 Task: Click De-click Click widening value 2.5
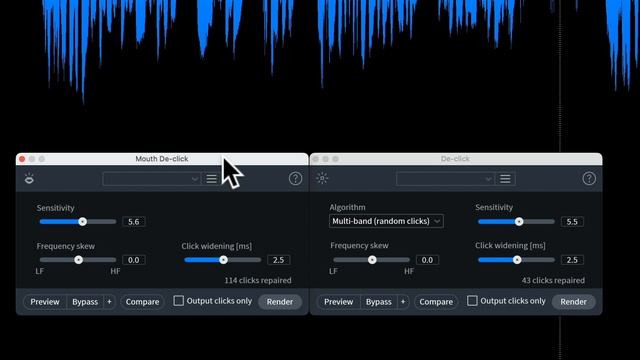(x=572, y=260)
